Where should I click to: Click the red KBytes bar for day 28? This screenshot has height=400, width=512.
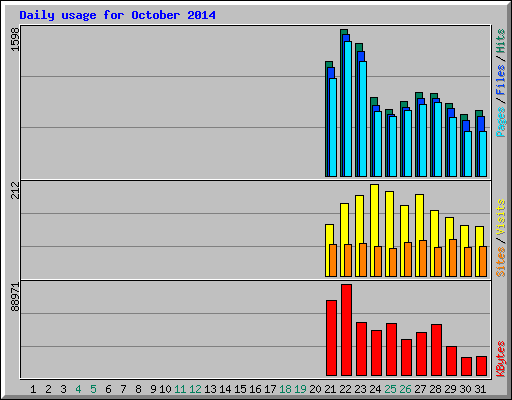point(436,350)
